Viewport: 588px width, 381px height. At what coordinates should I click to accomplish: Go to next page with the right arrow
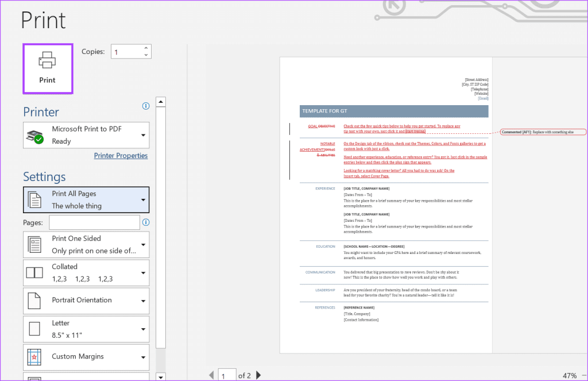click(x=258, y=375)
